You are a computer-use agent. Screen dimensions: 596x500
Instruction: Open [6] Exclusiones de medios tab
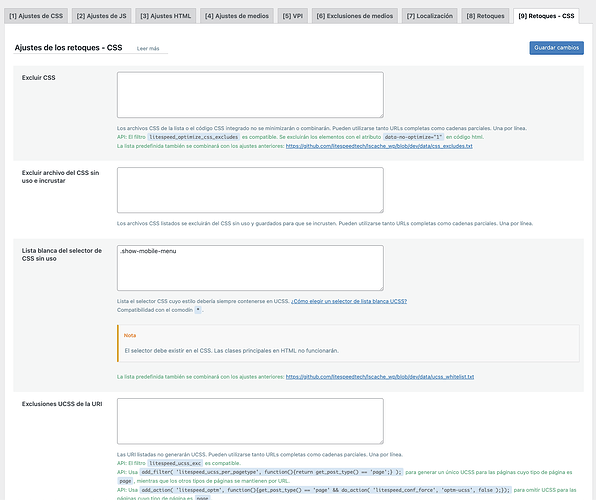tap(355, 16)
